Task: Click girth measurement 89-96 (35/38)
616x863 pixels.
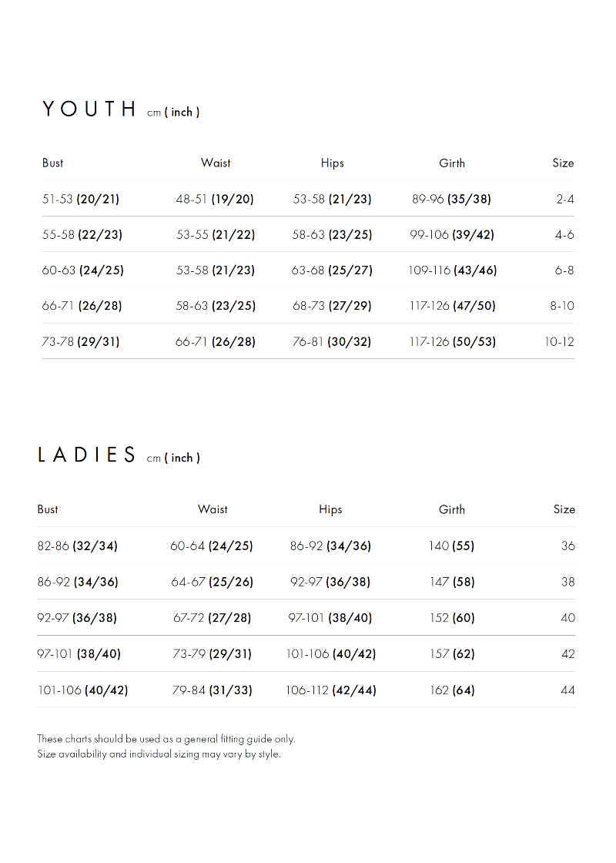Action: click(x=451, y=199)
